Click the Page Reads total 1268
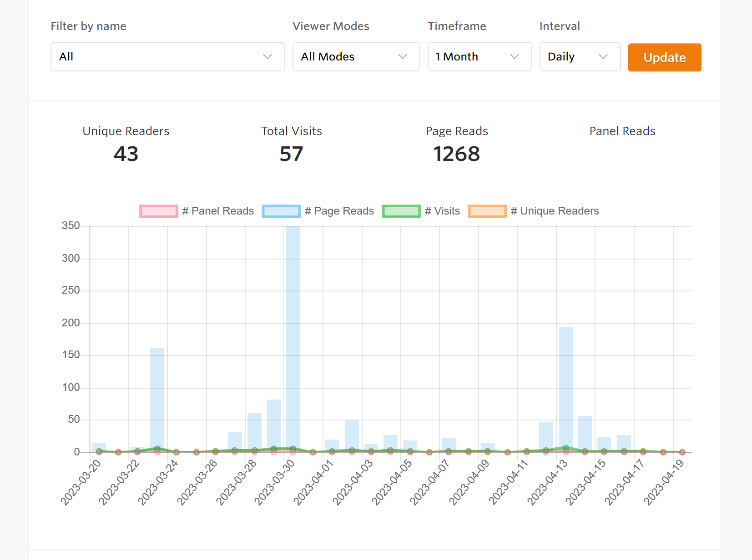 456,154
